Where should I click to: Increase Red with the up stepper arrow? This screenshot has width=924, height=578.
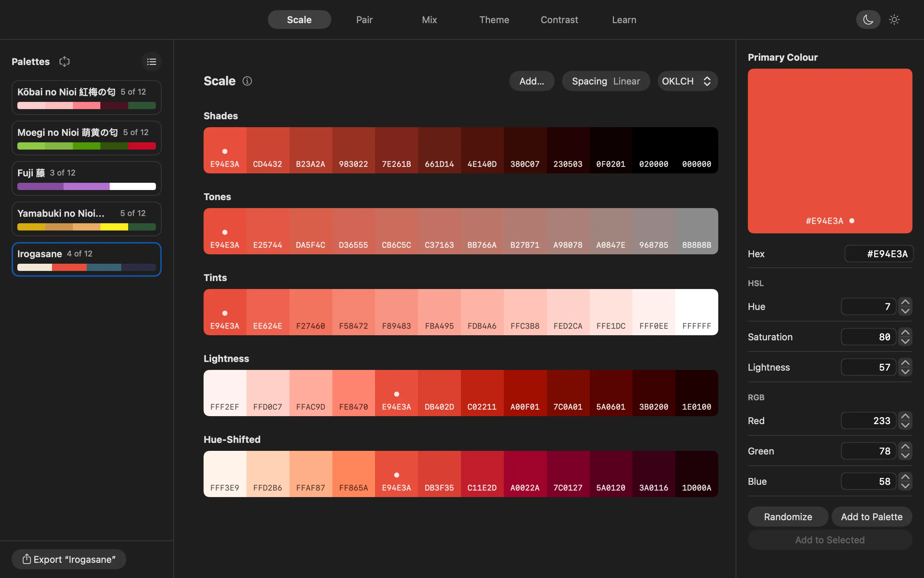point(905,416)
